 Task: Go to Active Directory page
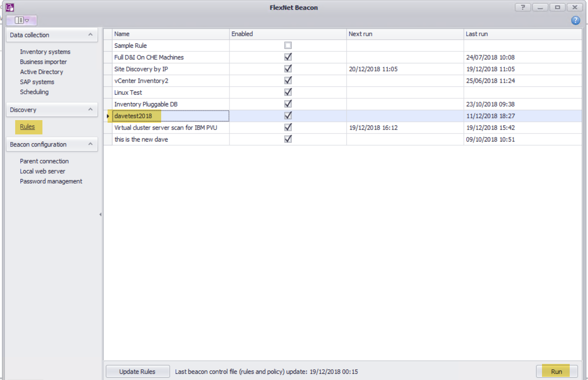tap(42, 72)
